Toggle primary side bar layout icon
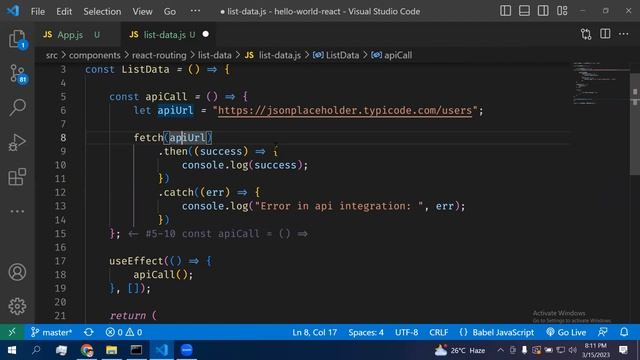640x360 pixels. coord(505,11)
